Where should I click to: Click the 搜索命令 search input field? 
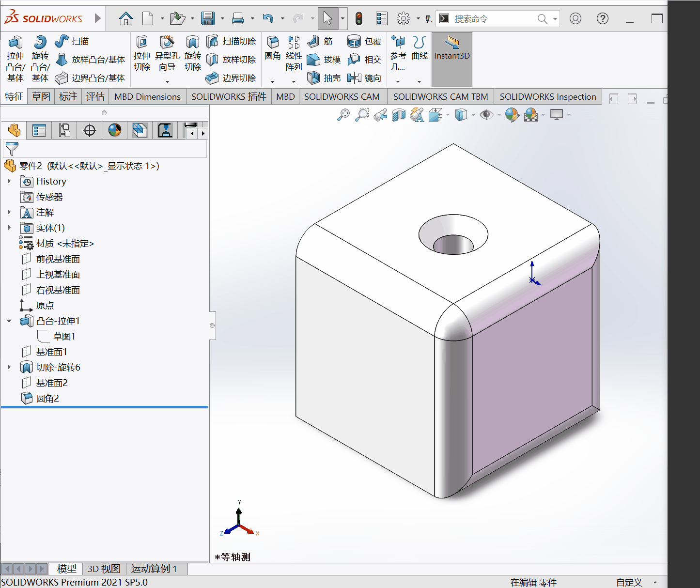[493, 19]
